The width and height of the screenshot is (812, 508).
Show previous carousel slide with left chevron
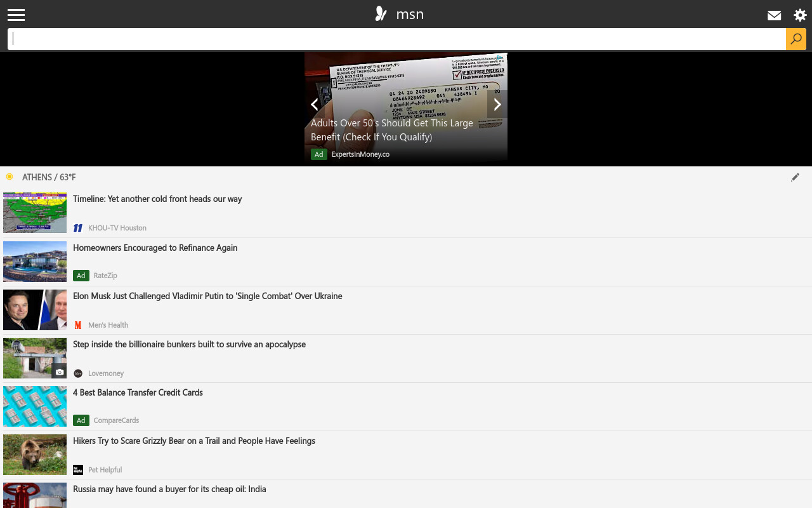pos(314,104)
